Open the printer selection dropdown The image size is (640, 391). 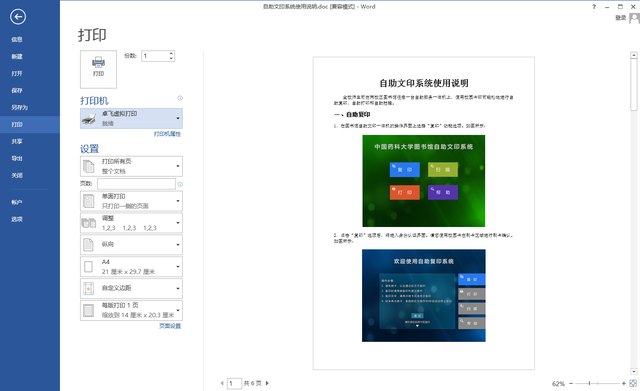click(x=131, y=118)
